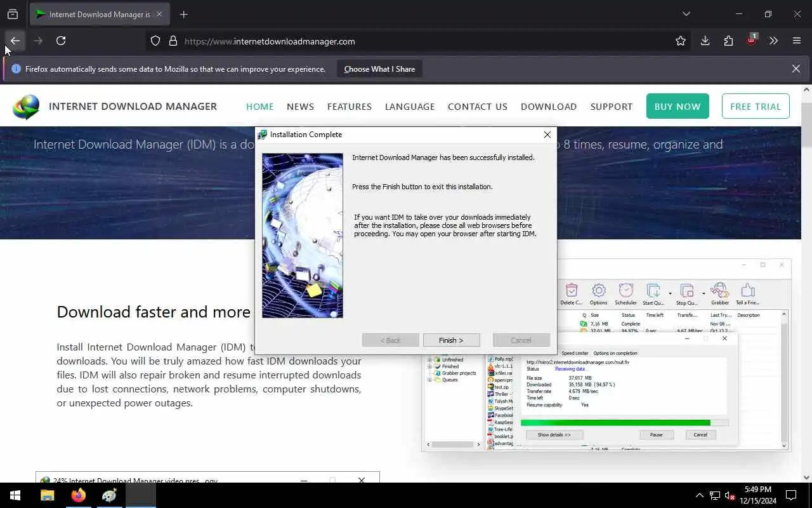Click Cancel in the download progress dialog
Viewport: 812px width, 508px height.
[700, 435]
